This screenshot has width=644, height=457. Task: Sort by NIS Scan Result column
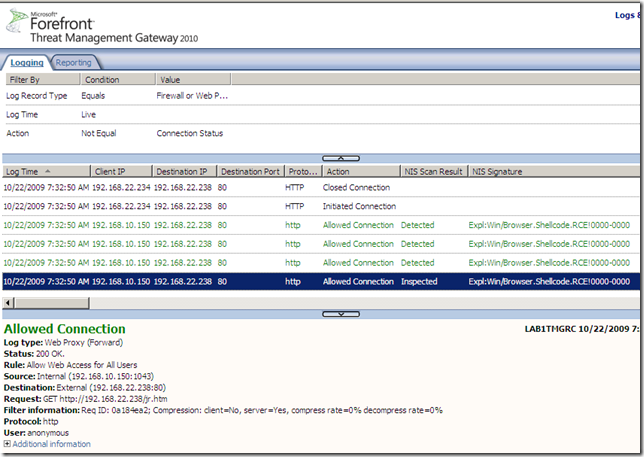pos(432,171)
